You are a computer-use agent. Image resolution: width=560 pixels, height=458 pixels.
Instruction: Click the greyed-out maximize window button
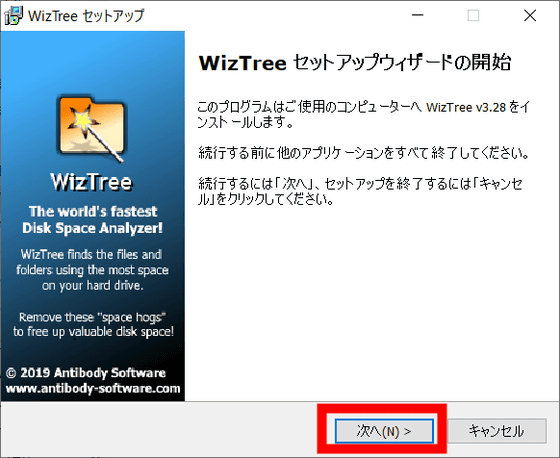click(x=474, y=15)
